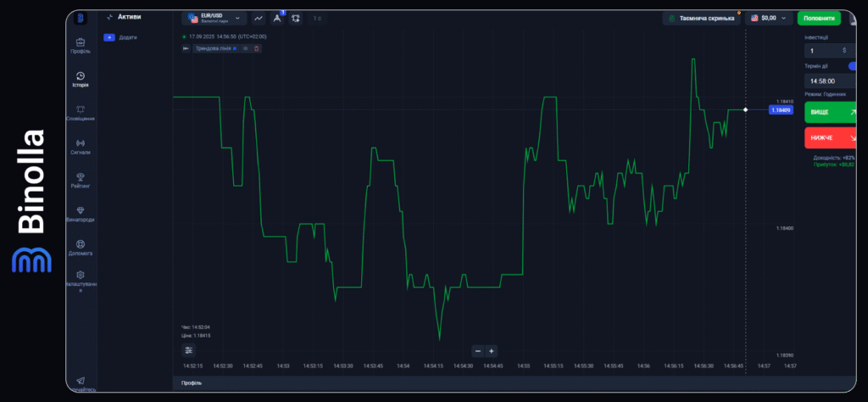Image resolution: width=868 pixels, height=402 pixels.
Task: Open Рейтинг trophy in sidebar
Action: pyautogui.click(x=81, y=180)
